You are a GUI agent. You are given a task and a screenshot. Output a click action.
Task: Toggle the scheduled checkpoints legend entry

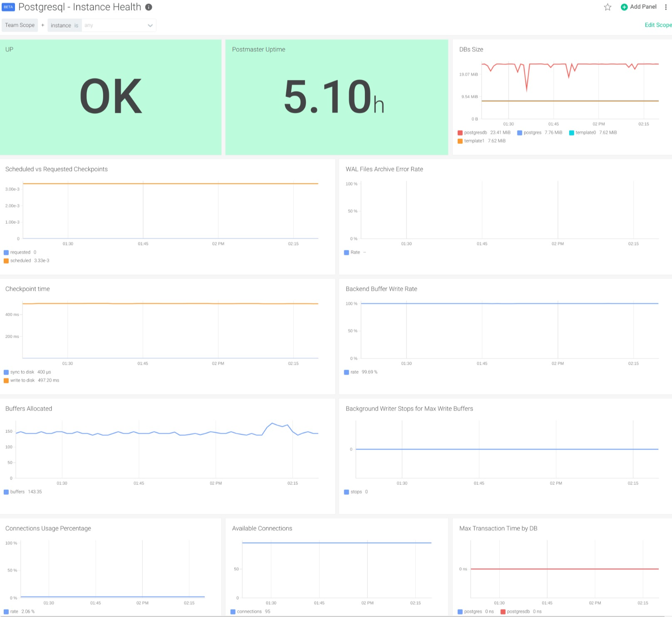coord(20,261)
